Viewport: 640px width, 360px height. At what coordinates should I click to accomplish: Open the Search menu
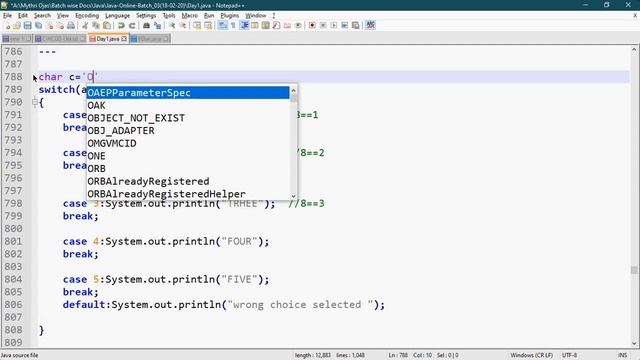tap(42, 16)
